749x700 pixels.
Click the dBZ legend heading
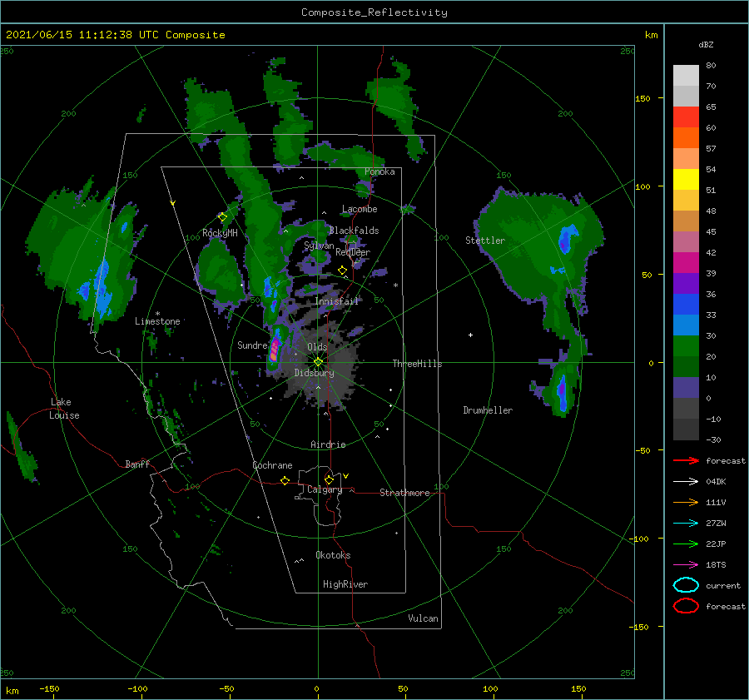point(706,45)
